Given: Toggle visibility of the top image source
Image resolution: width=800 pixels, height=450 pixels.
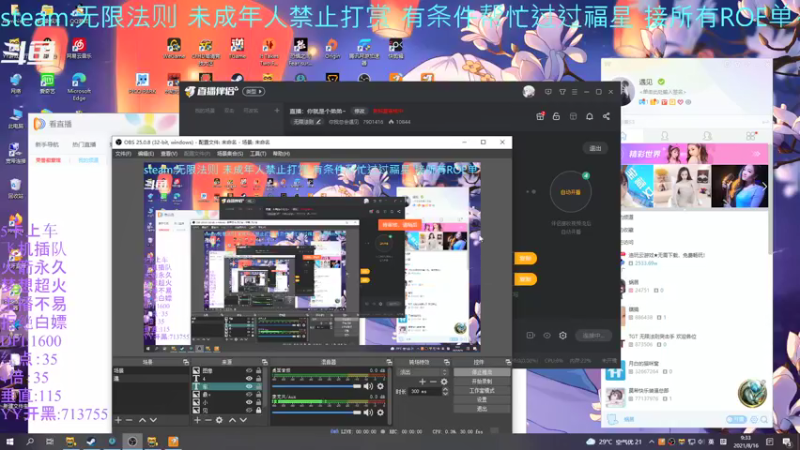Looking at the screenshot, I should tap(249, 371).
